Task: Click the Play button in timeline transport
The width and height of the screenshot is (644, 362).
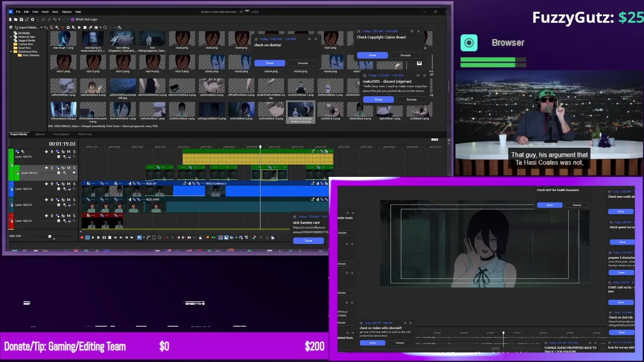Action: (98, 237)
